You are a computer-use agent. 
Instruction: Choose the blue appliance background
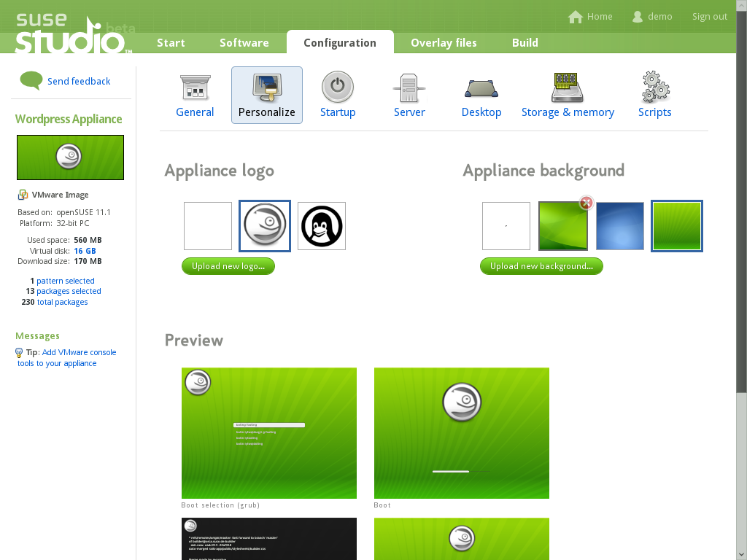click(x=620, y=226)
